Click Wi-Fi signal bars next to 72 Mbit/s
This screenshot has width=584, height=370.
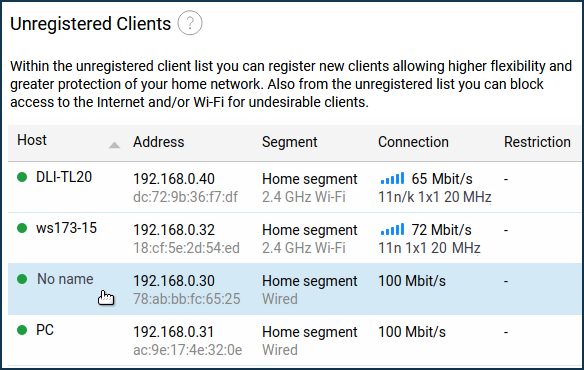pyautogui.click(x=392, y=230)
